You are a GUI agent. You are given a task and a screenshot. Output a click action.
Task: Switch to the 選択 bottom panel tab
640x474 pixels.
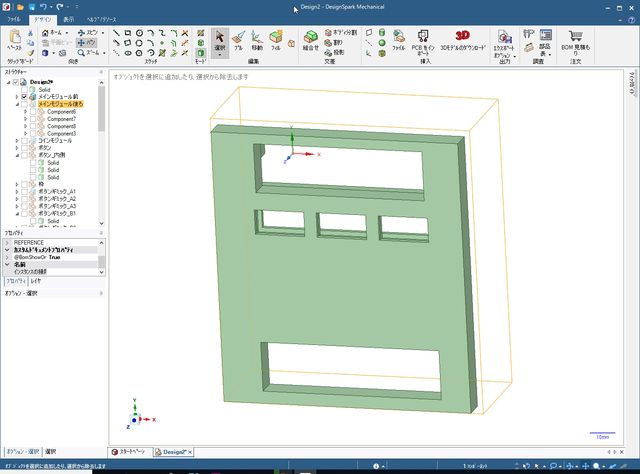click(51, 452)
